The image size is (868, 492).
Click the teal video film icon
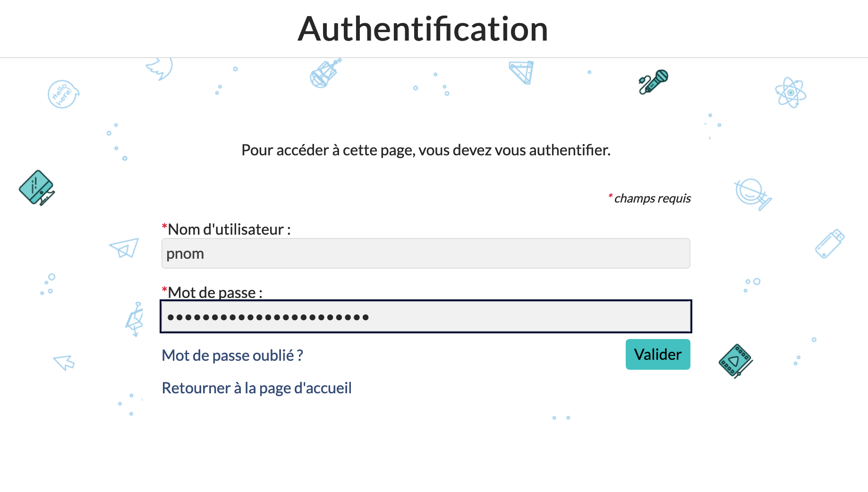[x=735, y=361]
